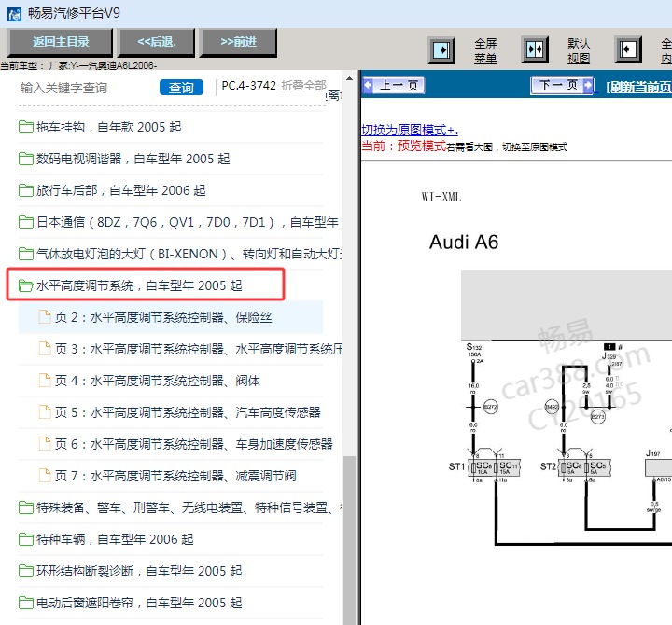Image resolution: width=672 pixels, height=625 pixels.
Task: Click the folder icon beside 气体放电灯泡的大灯
Action: point(26,254)
